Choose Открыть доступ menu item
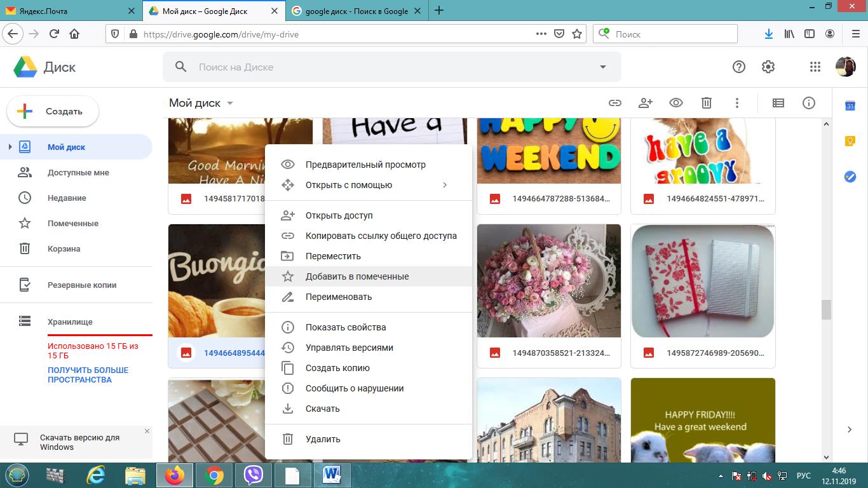868x488 pixels. 369,215
